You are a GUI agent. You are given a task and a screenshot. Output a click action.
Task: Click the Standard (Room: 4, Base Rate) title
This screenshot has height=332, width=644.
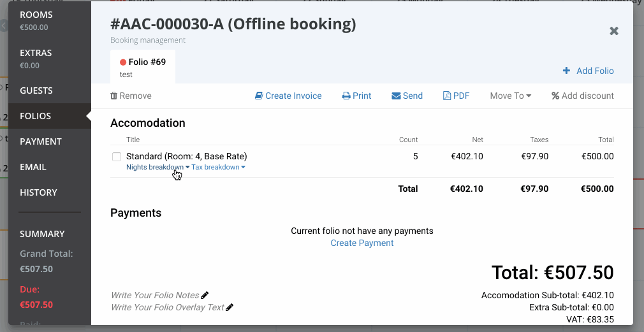(x=186, y=156)
